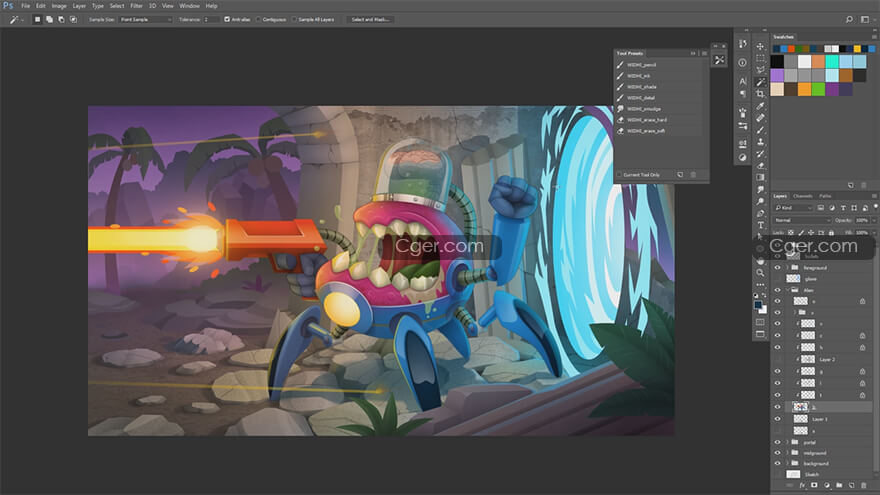This screenshot has width=880, height=495.
Task: Expand the background group
Action: click(787, 464)
